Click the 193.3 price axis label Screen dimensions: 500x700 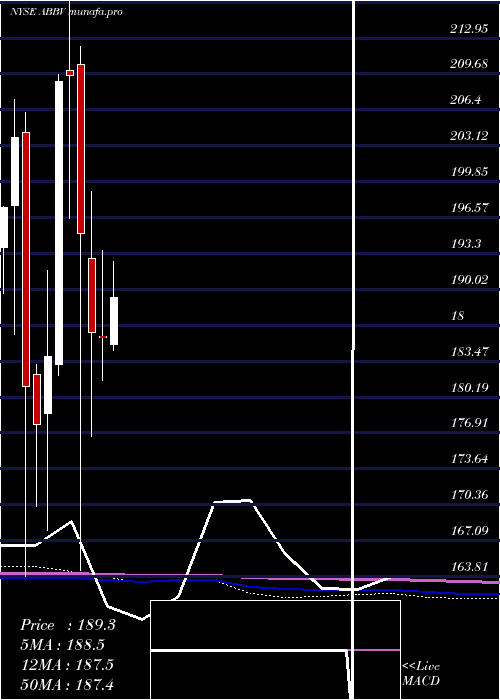point(466,244)
